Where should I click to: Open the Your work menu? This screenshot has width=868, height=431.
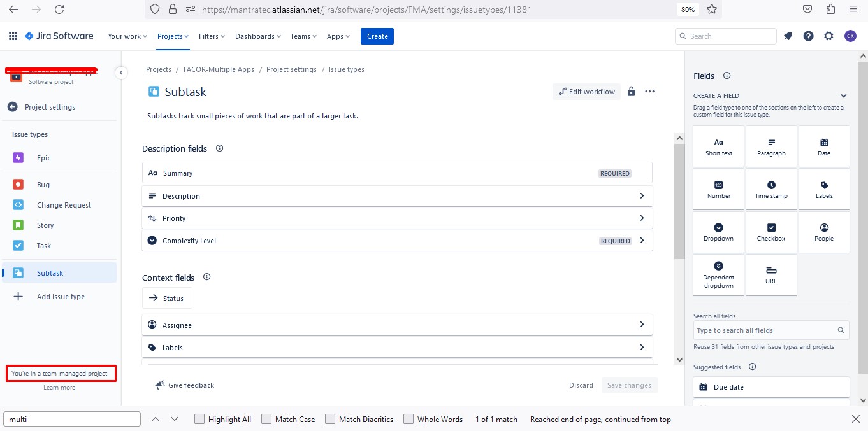tap(127, 36)
